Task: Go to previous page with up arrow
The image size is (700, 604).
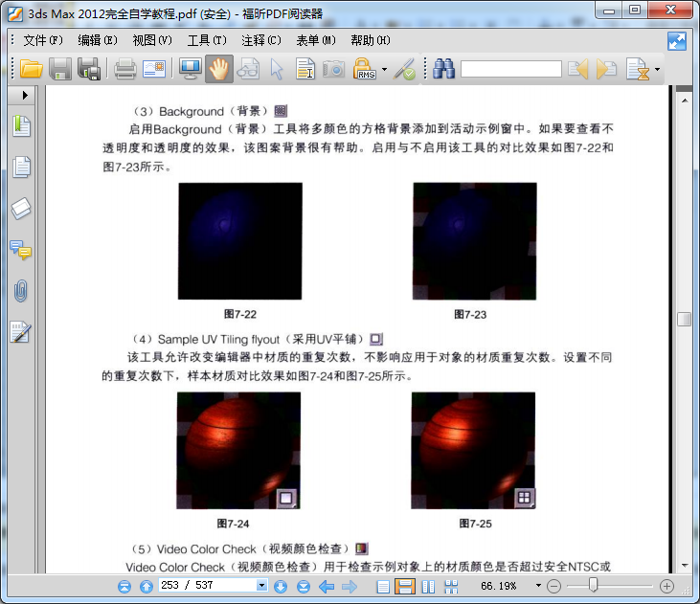Action: coord(147,586)
